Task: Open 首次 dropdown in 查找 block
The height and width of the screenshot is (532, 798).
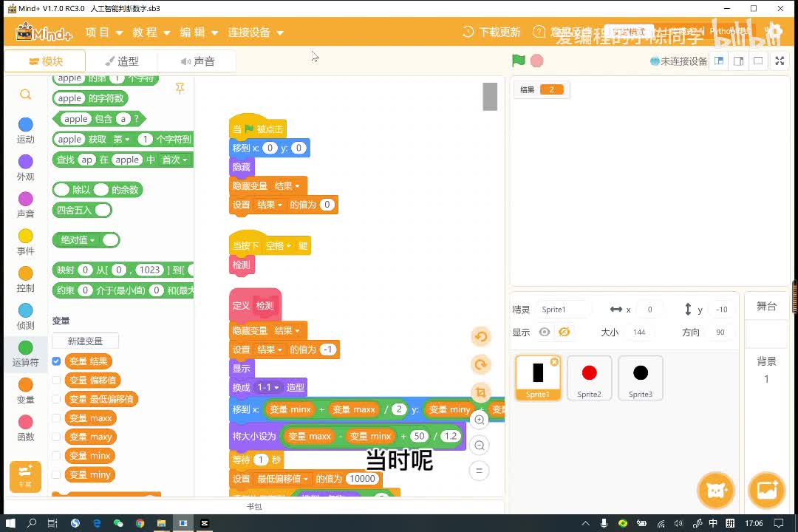Action: [x=174, y=160]
